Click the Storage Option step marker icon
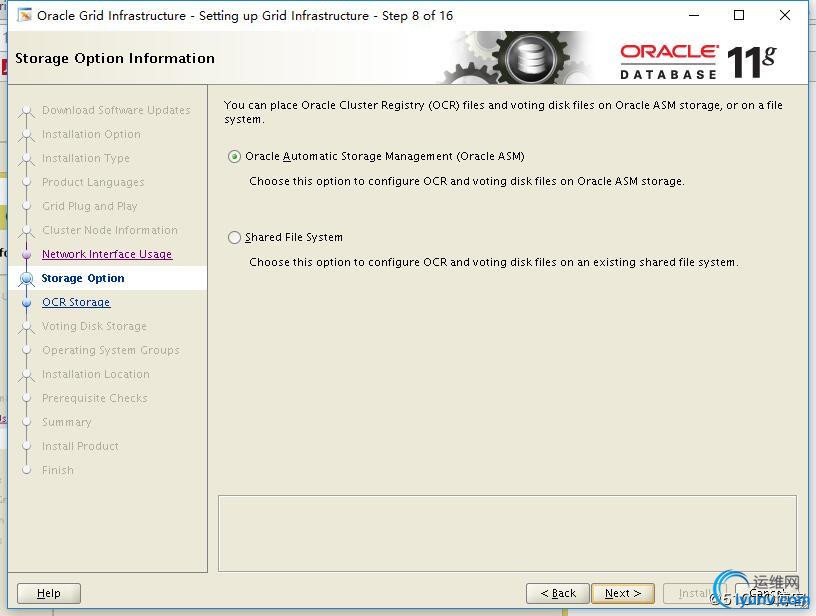The image size is (816, 616). click(x=27, y=279)
